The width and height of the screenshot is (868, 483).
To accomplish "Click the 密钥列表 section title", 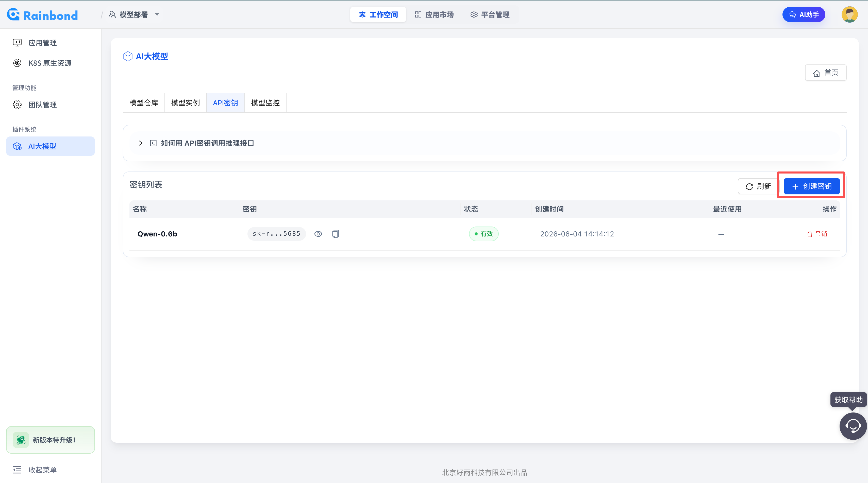I will [146, 185].
